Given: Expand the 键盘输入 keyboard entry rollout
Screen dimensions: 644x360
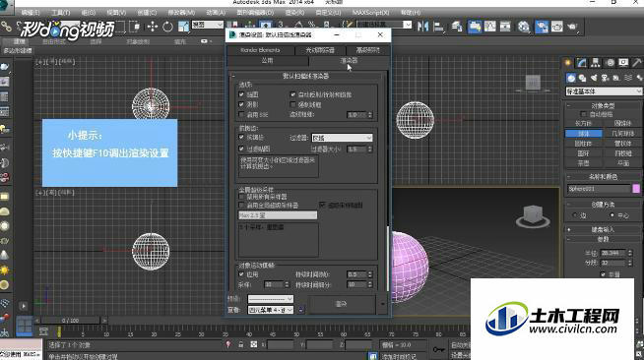Looking at the screenshot, I should coord(603,230).
